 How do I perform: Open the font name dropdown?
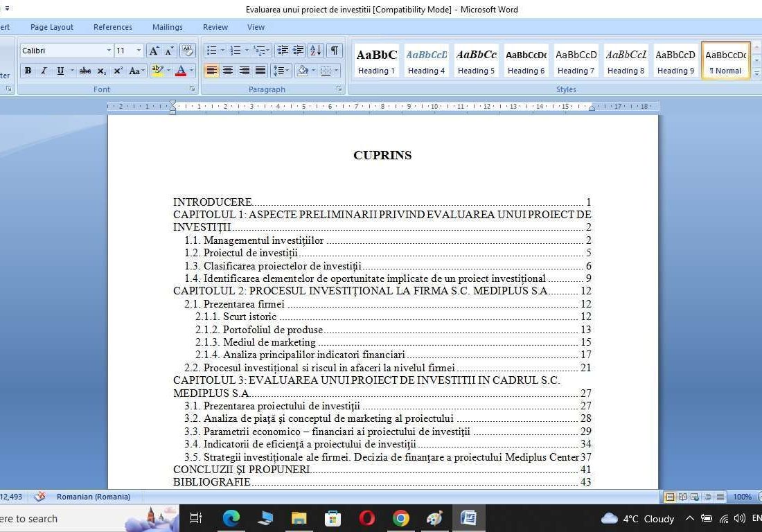pyautogui.click(x=109, y=50)
